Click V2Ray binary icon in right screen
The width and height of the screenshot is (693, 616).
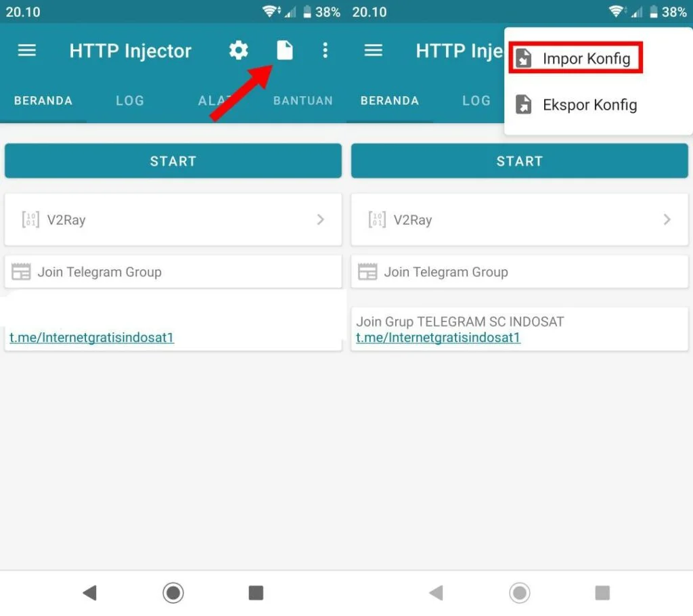tap(377, 219)
